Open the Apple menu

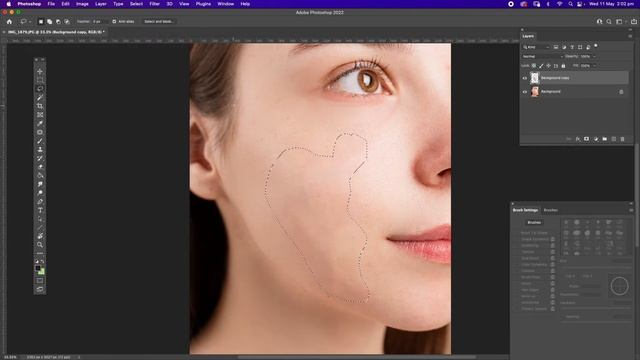pos(9,4)
